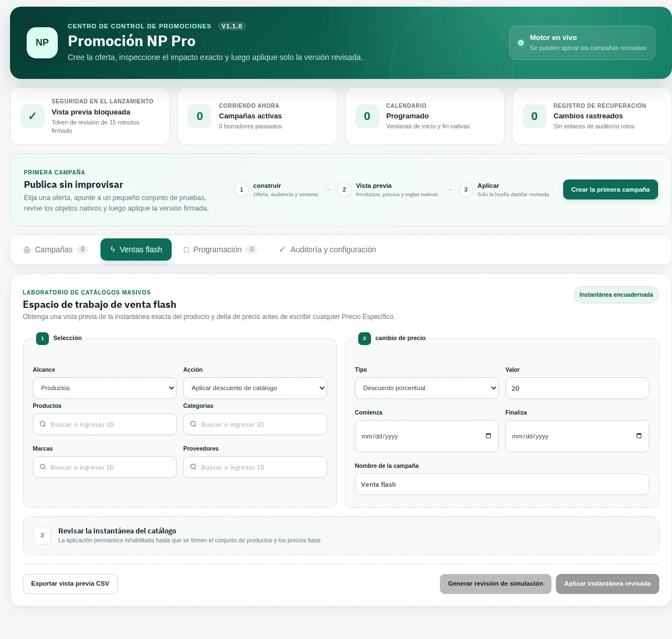Click the 0 counter badge for Cambios rastreados
Image resolution: width=672 pixels, height=639 pixels.
point(534,116)
